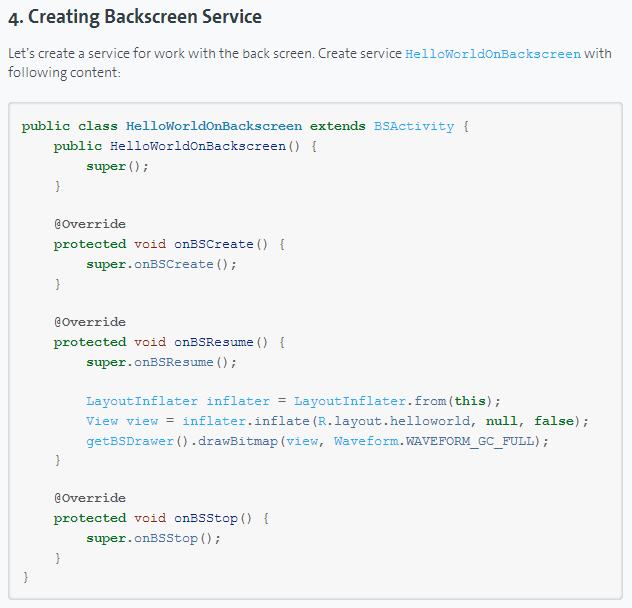This screenshot has width=632, height=608.
Task: Click 'protected void onBSResume()' method signature
Action: point(169,342)
